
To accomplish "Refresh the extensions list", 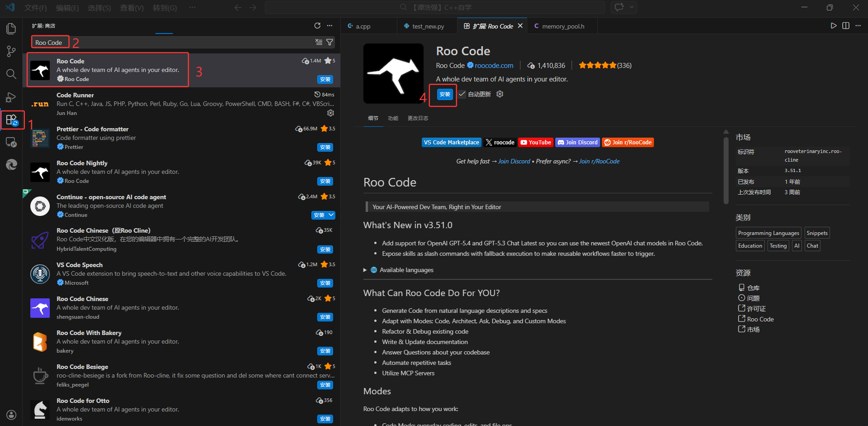I will 317,26.
